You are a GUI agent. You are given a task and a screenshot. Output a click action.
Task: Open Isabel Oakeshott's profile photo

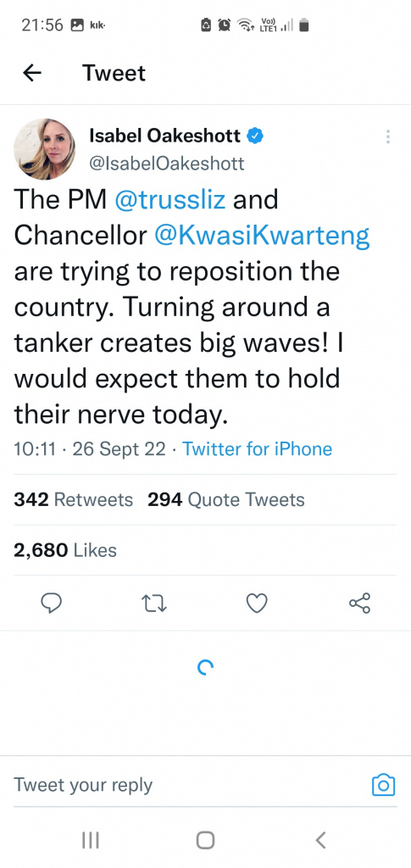pos(44,149)
